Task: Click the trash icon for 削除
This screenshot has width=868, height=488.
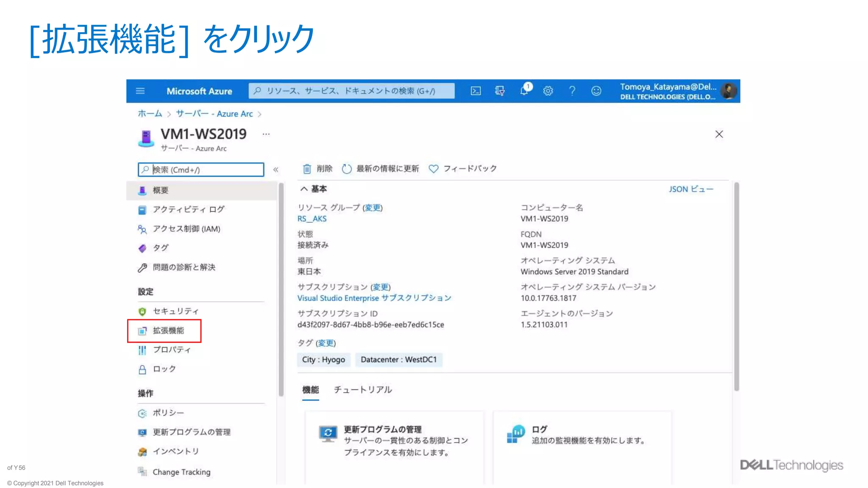Action: tap(307, 169)
